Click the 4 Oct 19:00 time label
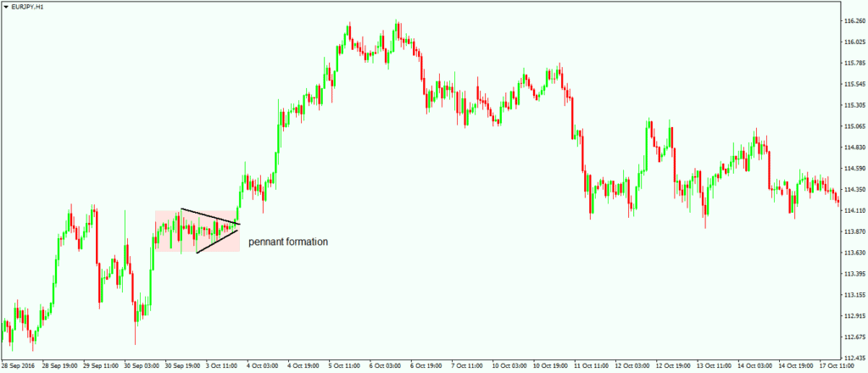This screenshot has height=373, width=868. click(x=303, y=366)
